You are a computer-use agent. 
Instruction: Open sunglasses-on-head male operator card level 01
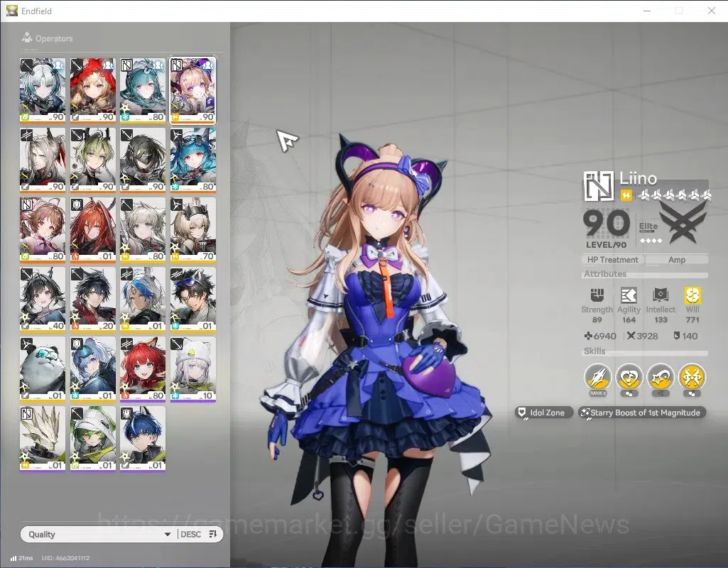click(x=192, y=300)
